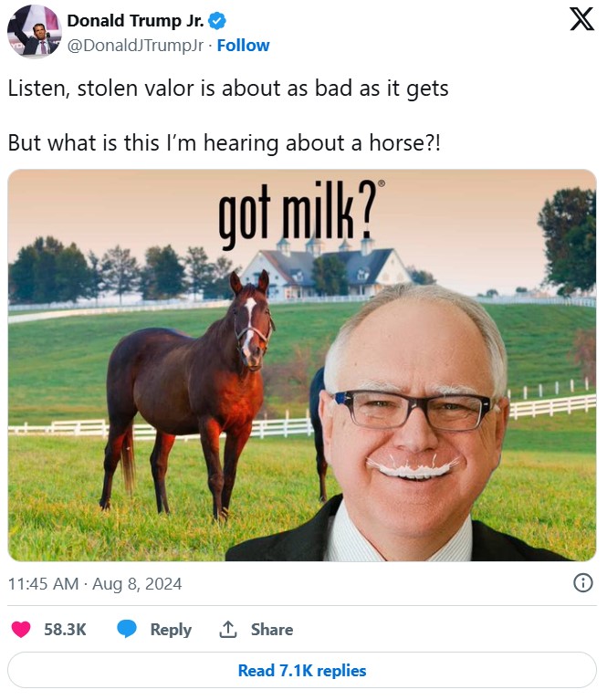Click the @DonaldJTrumpJr handle
The width and height of the screenshot is (607, 700).
(135, 45)
